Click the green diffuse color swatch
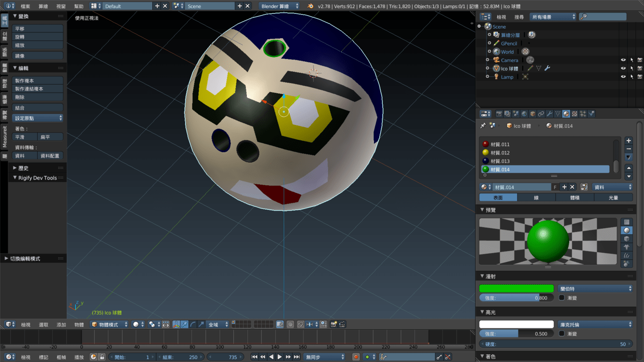The image size is (644, 362). [516, 289]
